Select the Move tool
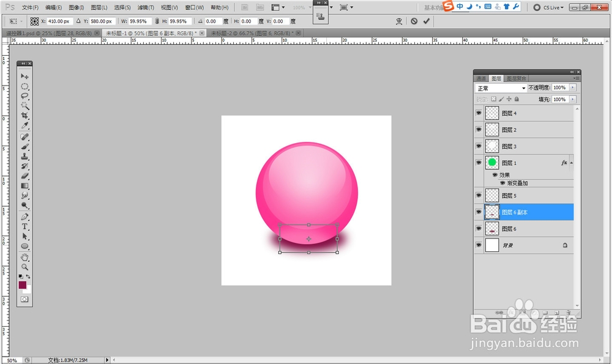612x364 pixels. click(24, 76)
